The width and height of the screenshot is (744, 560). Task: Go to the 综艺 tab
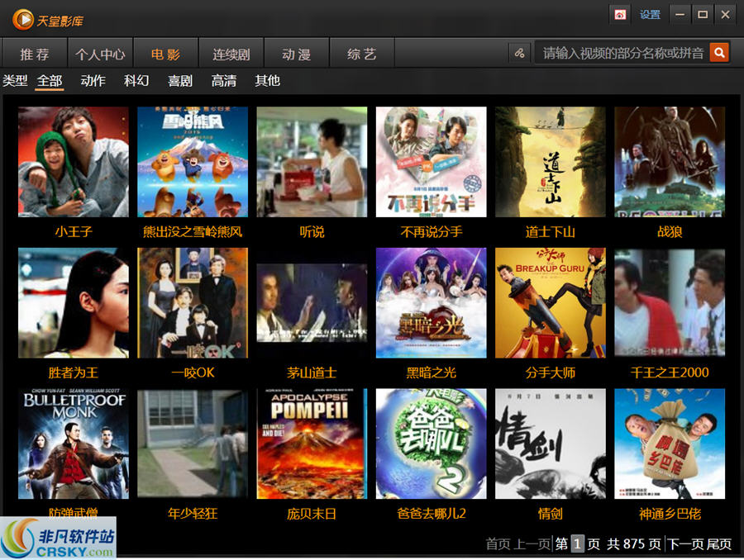pos(362,54)
